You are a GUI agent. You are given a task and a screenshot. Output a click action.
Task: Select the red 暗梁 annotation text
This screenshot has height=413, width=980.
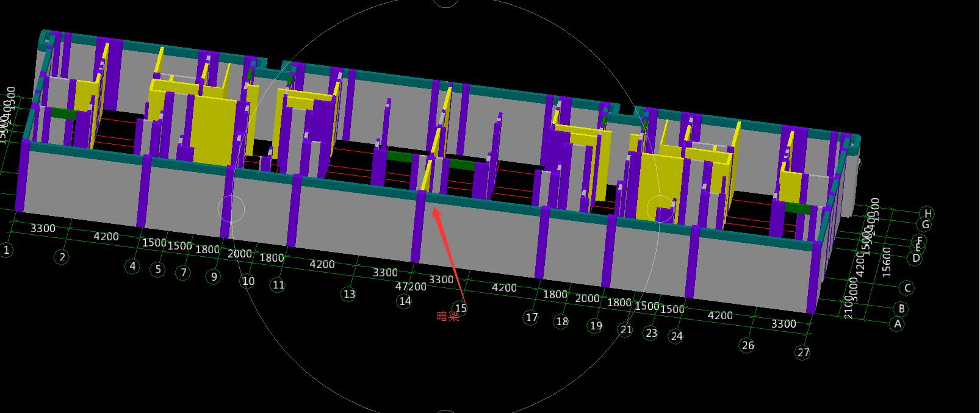[448, 317]
